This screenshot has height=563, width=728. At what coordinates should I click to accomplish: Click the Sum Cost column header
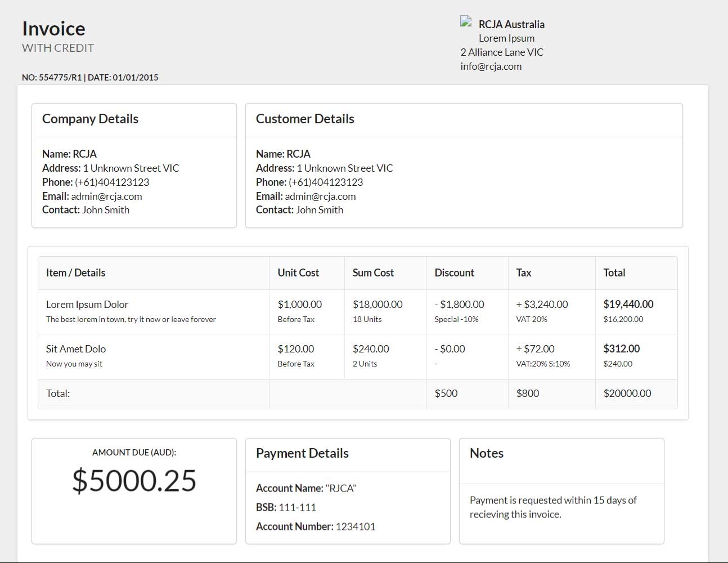click(372, 272)
